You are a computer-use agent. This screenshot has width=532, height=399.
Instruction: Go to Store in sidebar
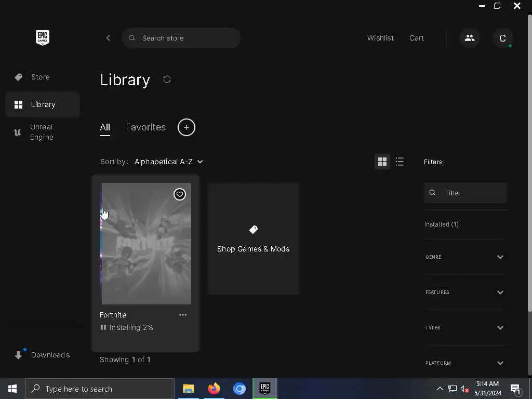point(43,77)
